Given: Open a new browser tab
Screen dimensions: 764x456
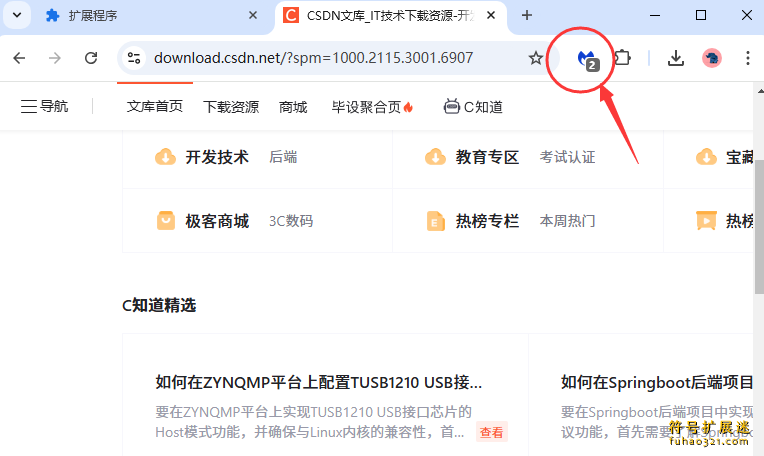Looking at the screenshot, I should pos(527,16).
